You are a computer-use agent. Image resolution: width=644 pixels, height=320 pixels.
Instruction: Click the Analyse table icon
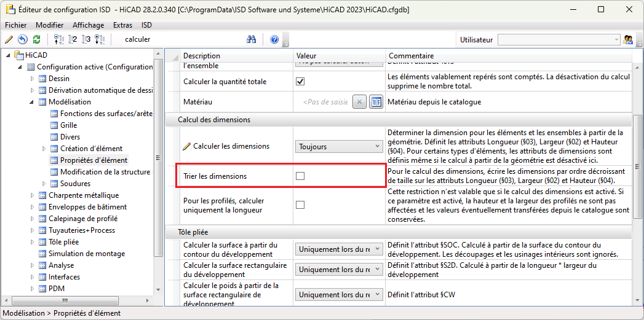pyautogui.click(x=42, y=265)
